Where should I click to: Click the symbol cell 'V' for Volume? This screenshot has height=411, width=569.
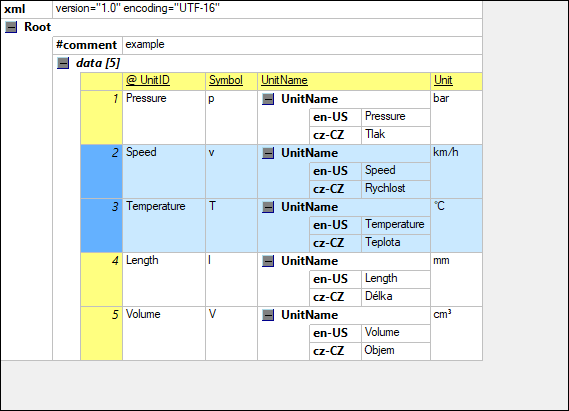tap(232, 333)
